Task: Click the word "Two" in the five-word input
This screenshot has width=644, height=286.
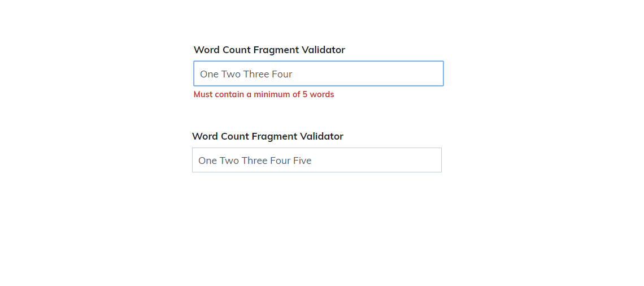Action: click(x=229, y=161)
